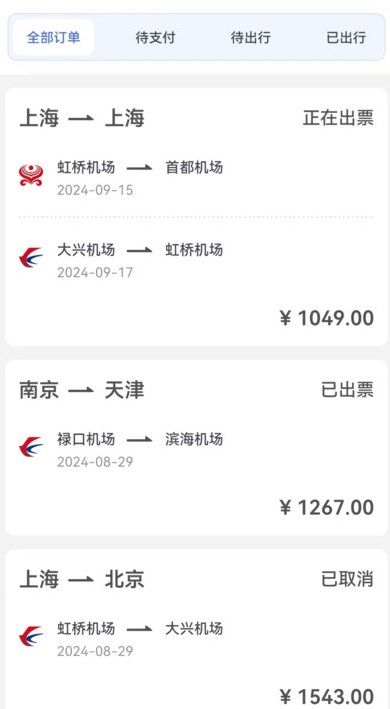
Task: Tap China Eastern logo on cancelled 虹桥机场 flight
Action: [31, 636]
